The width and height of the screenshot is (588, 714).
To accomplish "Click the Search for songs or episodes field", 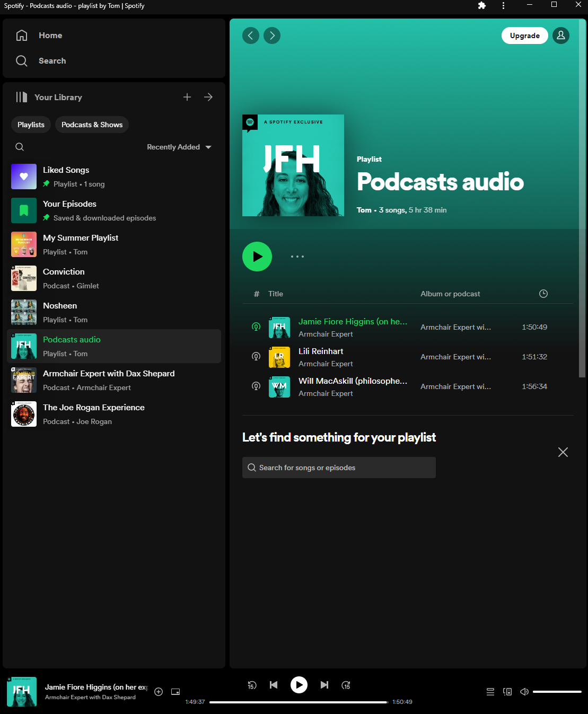I will point(339,468).
